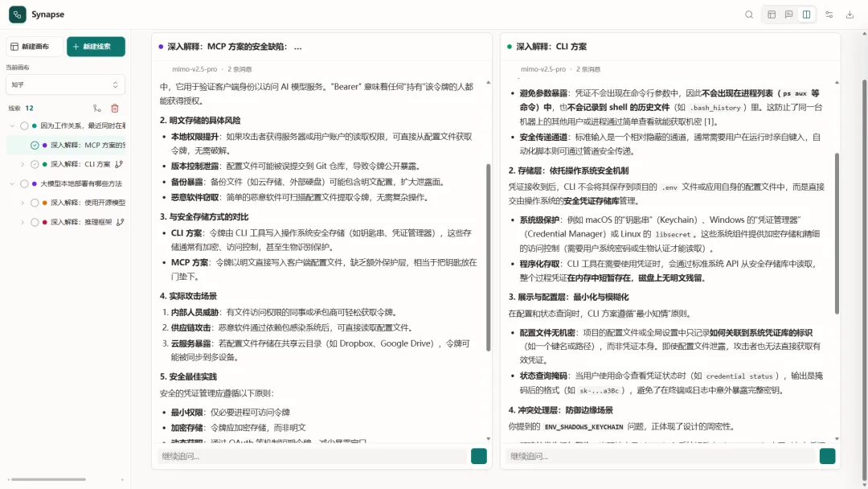Click the left 继续追问 input field
The image size is (868, 489).
pyautogui.click(x=313, y=456)
